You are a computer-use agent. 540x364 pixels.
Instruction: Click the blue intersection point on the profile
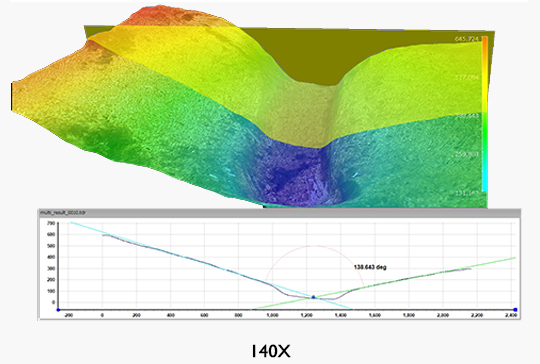click(x=313, y=297)
